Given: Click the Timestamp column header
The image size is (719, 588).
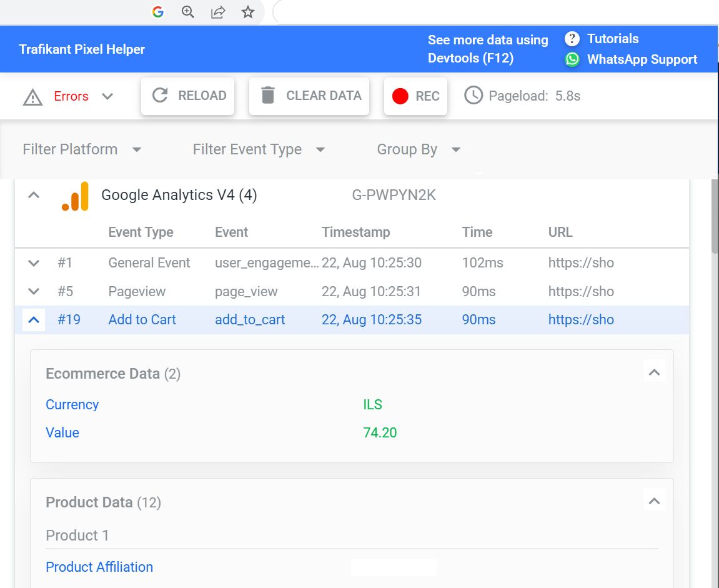Looking at the screenshot, I should point(356,232).
